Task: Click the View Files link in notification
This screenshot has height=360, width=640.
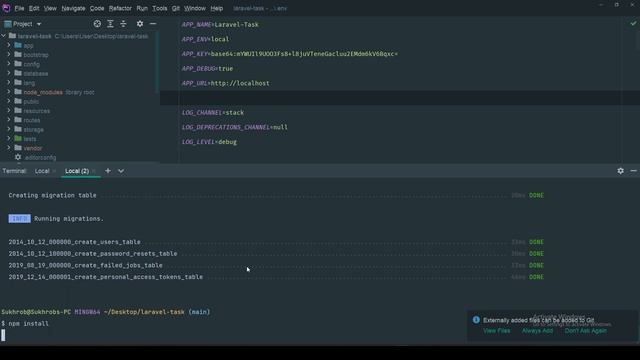Action: coord(497,331)
